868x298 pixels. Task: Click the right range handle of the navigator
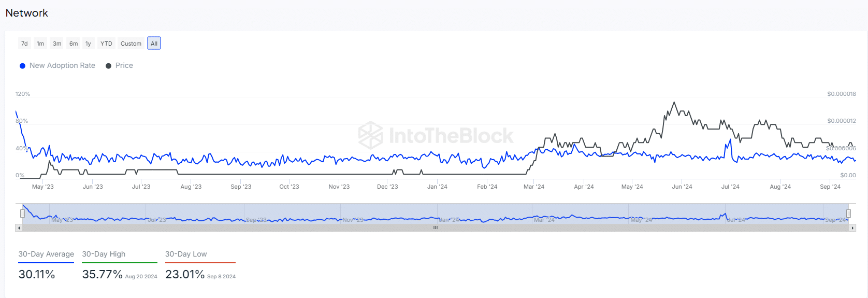tap(848, 214)
